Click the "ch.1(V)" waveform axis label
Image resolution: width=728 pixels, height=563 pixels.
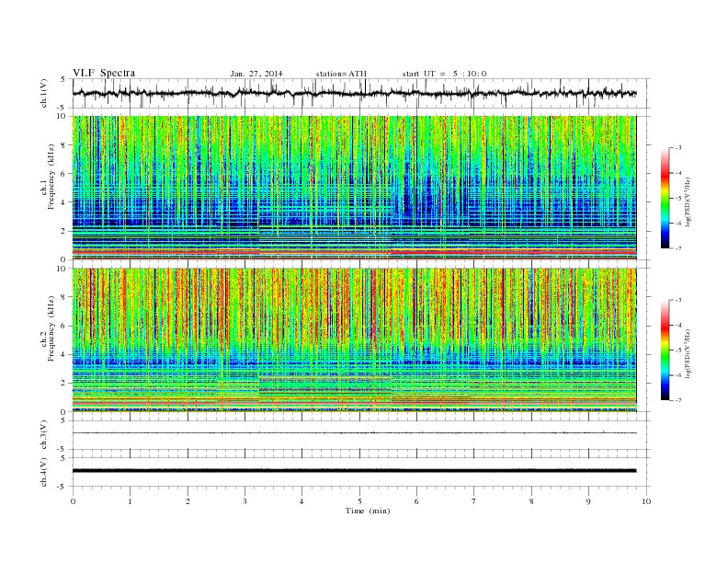[x=44, y=93]
